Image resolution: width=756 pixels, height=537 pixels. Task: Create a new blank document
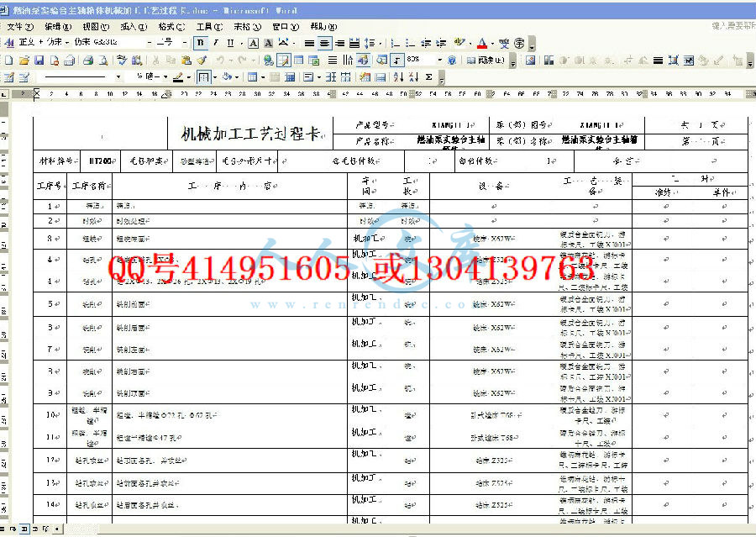click(x=8, y=61)
